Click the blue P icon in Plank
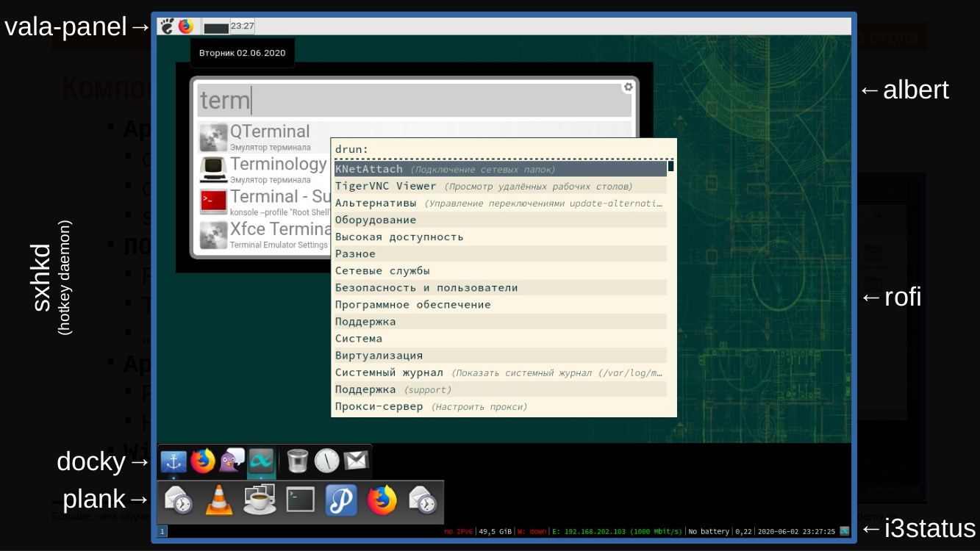Screen dimensions: 980x551 [x=340, y=500]
